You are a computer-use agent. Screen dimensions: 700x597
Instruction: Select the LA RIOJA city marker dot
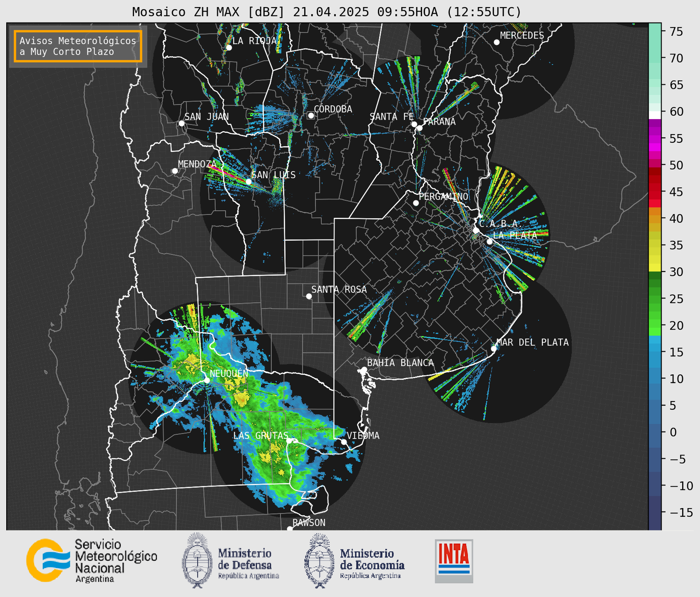(x=229, y=48)
